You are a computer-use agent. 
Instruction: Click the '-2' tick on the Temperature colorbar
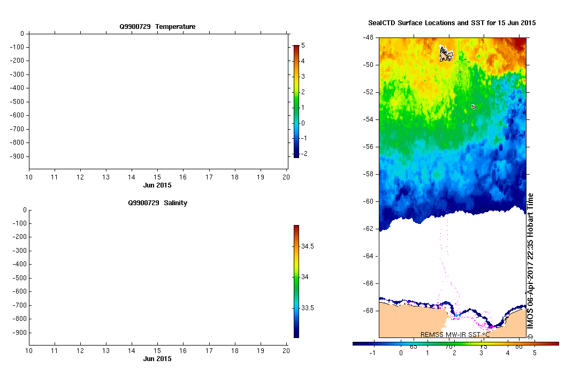(x=304, y=154)
